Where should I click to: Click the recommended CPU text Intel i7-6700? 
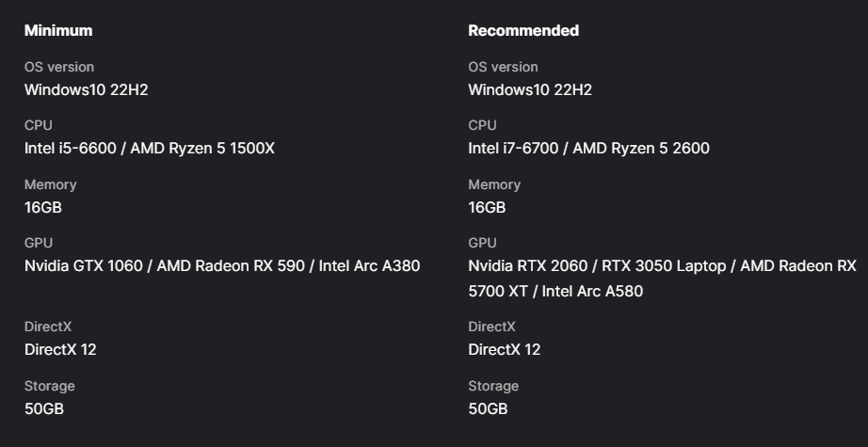[x=513, y=149]
